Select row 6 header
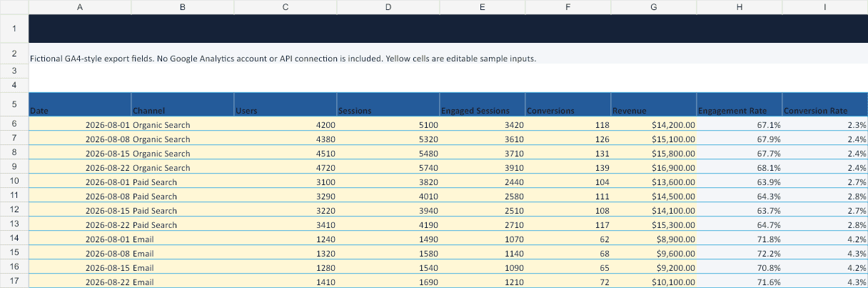This screenshot has width=868, height=288. (x=14, y=124)
